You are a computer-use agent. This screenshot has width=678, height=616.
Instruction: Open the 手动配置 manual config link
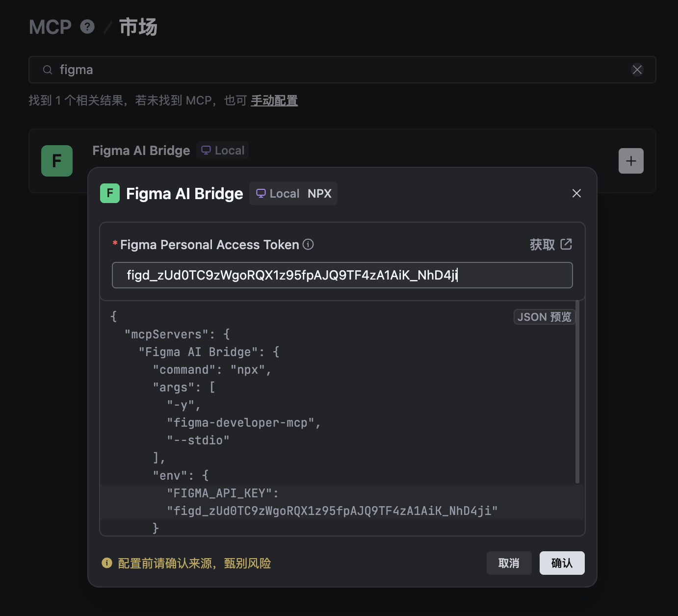[x=274, y=101]
